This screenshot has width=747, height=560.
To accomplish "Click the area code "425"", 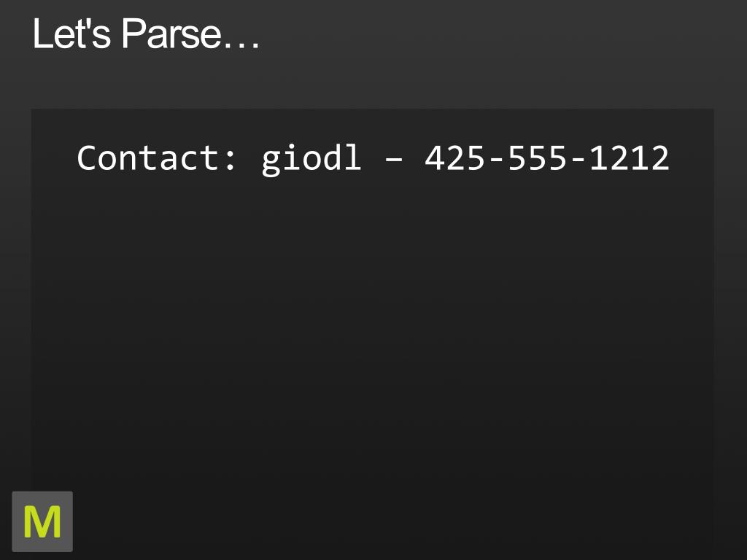I will coord(455,158).
